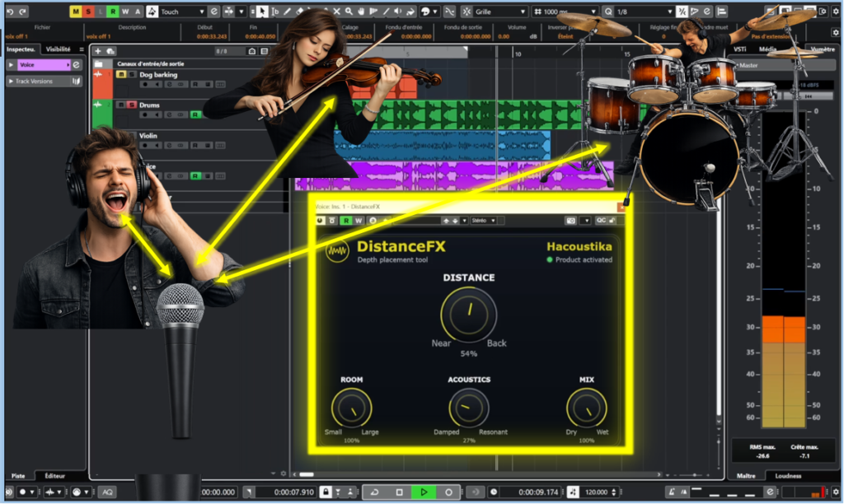This screenshot has height=504, width=844.
Task: Click the punch lock icon in transport
Action: (325, 492)
